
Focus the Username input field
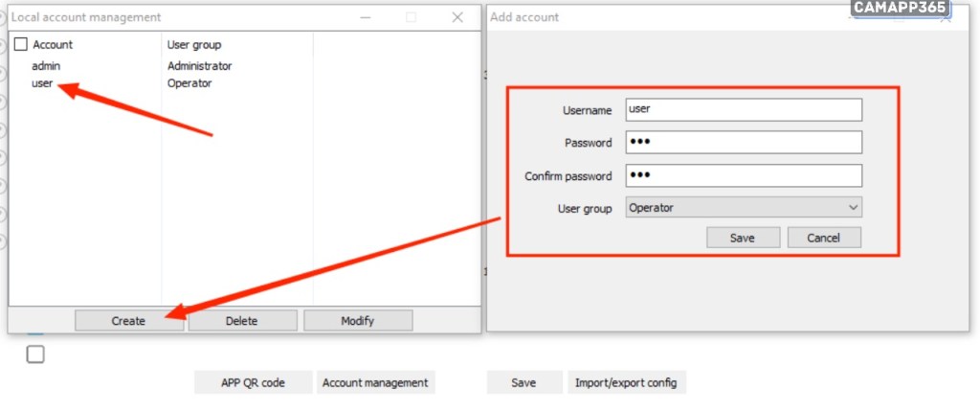(x=743, y=109)
